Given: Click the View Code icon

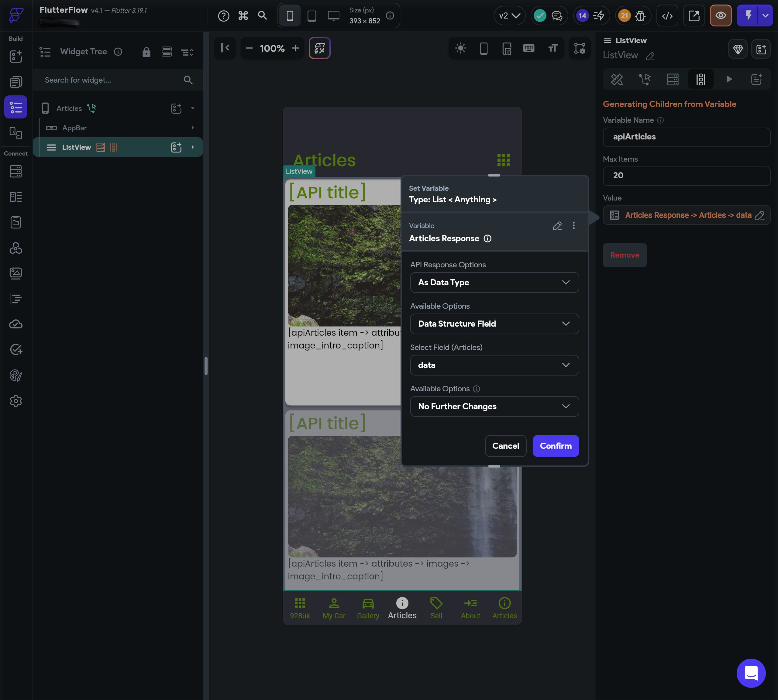Looking at the screenshot, I should (667, 16).
